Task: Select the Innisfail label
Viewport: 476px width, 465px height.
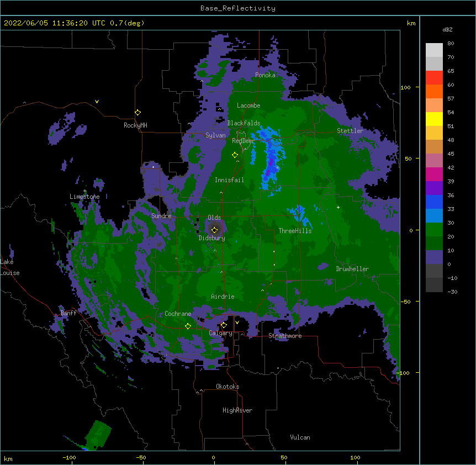Action: point(229,180)
